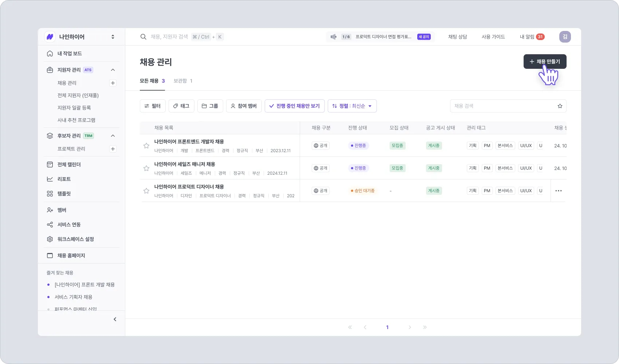
Task: Switch to the 보관함 tab
Action: 183,81
